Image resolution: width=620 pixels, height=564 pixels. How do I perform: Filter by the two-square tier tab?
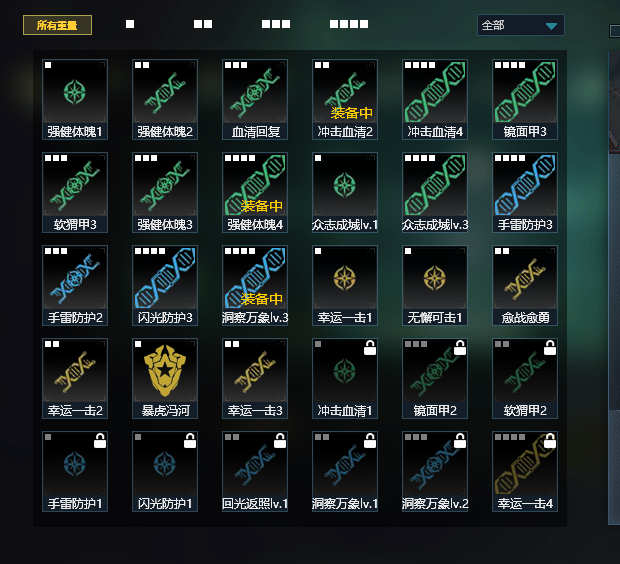(x=203, y=25)
